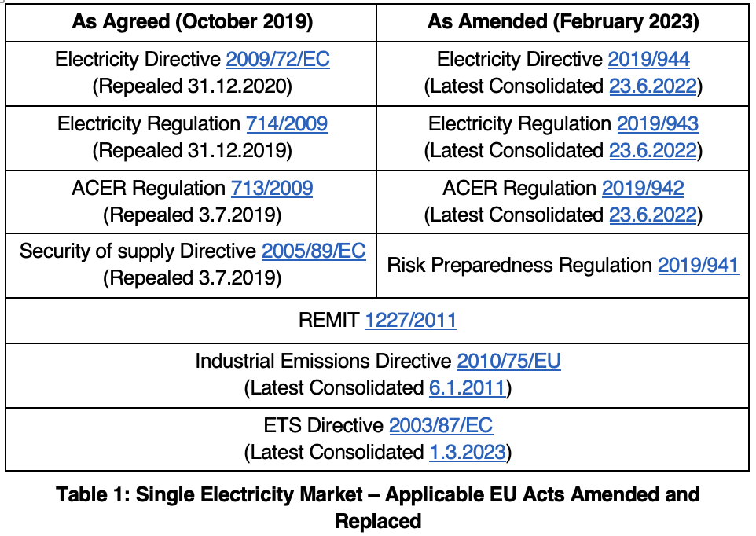Viewport: 756px width, 536px height.
Task: Click the 23.6.2022 link under Electricity Regulation
Action: (652, 150)
